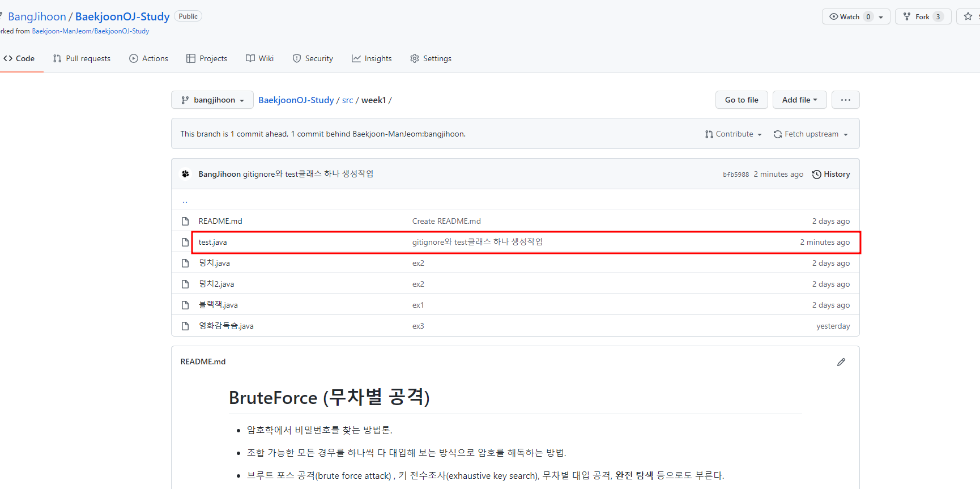Click the author avatar in commit bar
Screen dimensions: 980x489
(185, 174)
